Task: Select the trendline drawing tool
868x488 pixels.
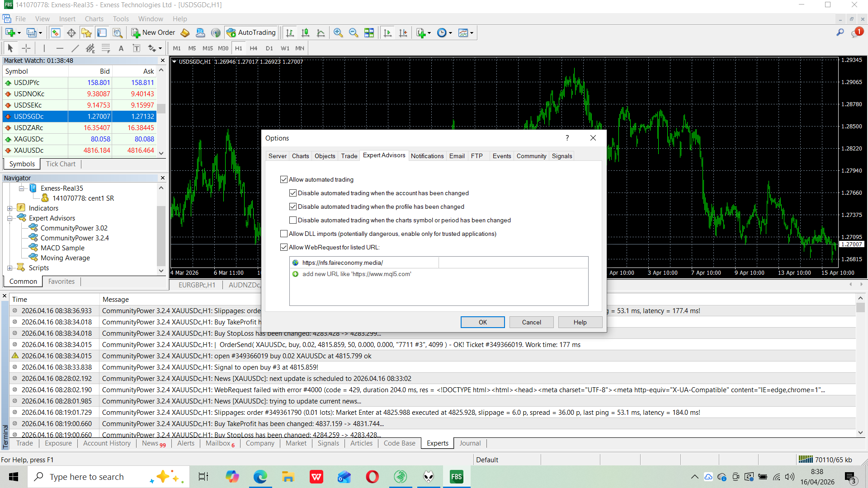Action: [75, 48]
